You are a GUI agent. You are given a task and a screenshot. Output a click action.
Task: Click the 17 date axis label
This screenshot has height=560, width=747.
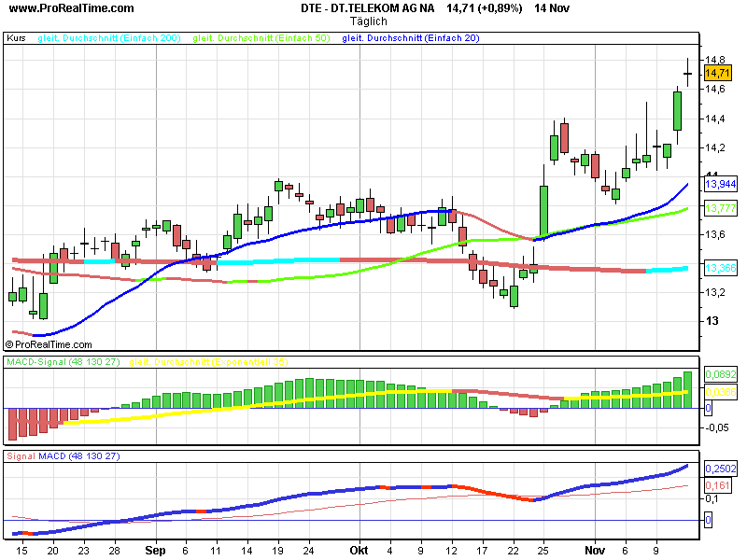[482, 551]
